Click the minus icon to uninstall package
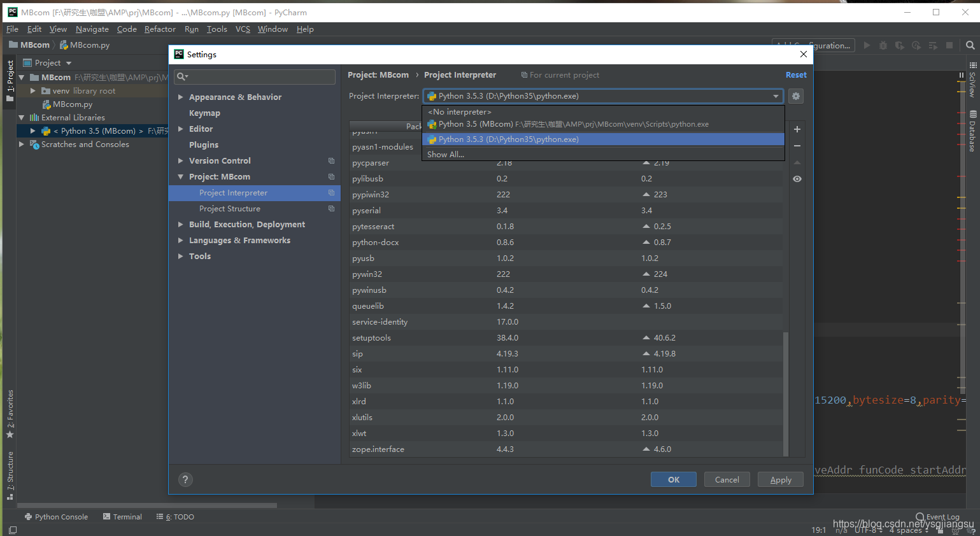Viewport: 980px width, 536px height. point(797,146)
